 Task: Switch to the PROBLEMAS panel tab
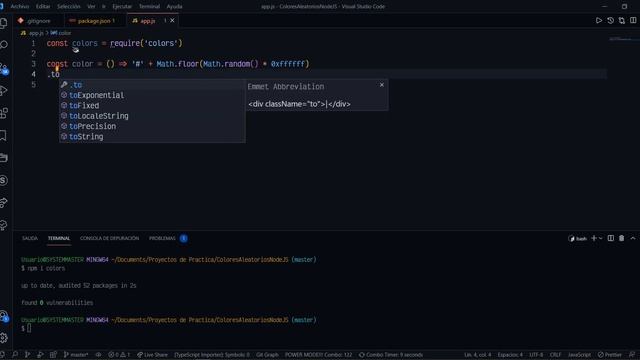click(x=168, y=238)
